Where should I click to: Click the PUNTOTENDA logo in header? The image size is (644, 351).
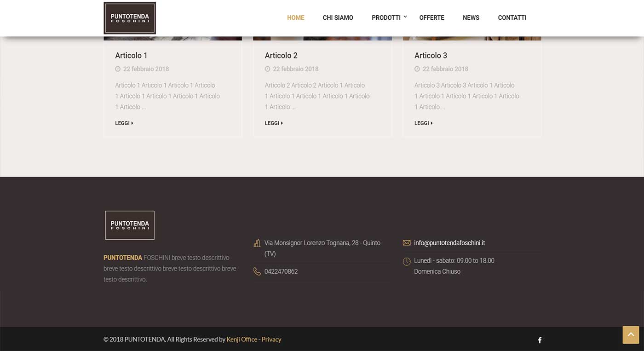click(x=130, y=18)
